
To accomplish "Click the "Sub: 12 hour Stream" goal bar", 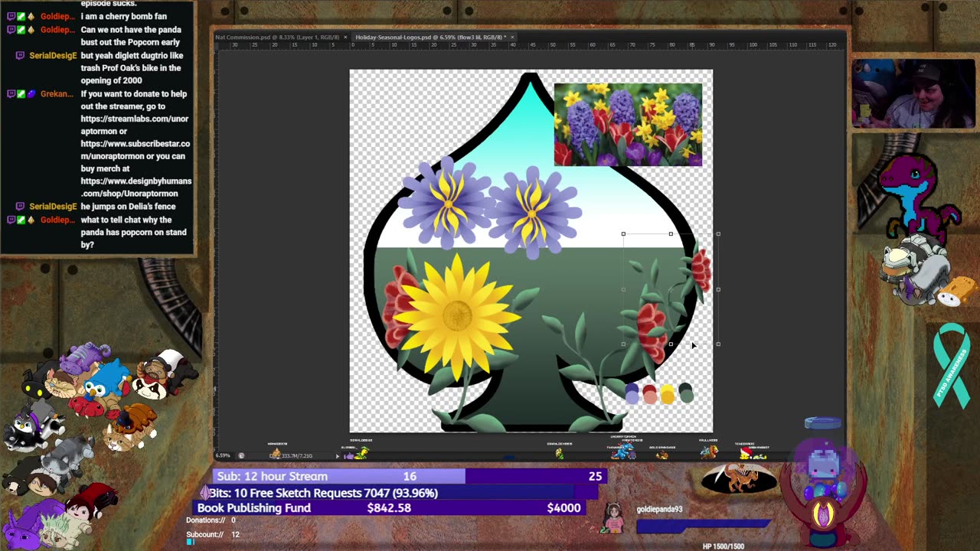I will click(410, 476).
